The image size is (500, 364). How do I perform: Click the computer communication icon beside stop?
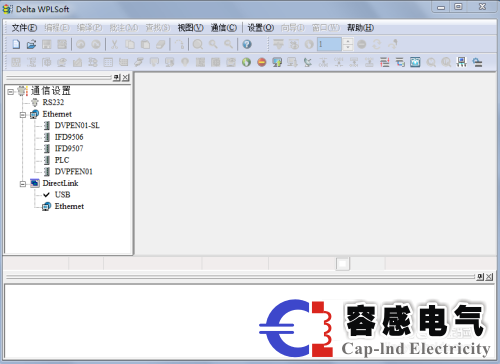277,62
